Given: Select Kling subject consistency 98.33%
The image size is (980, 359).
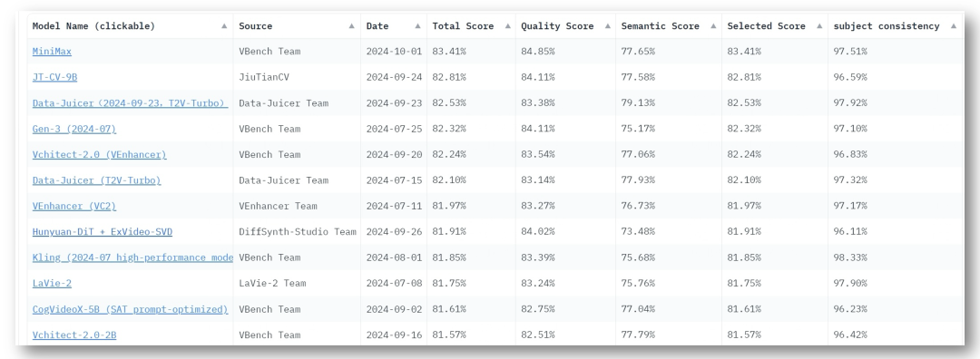Looking at the screenshot, I should [x=895, y=257].
